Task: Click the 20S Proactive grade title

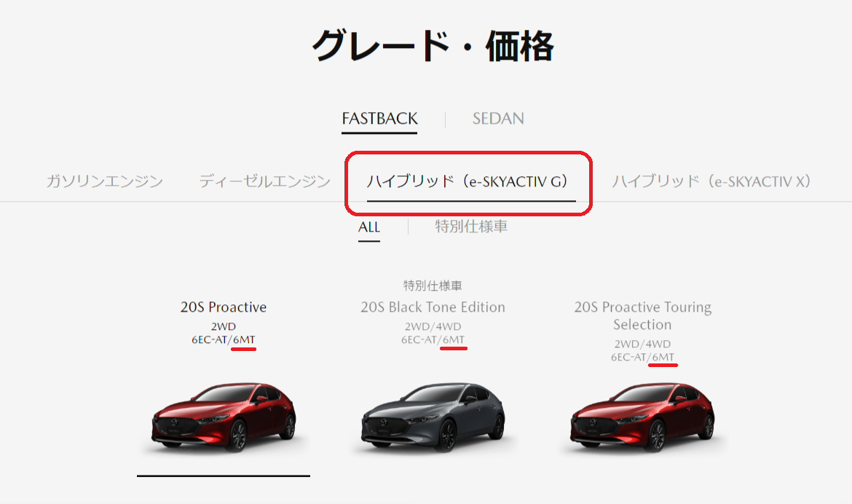Action: pos(224,307)
